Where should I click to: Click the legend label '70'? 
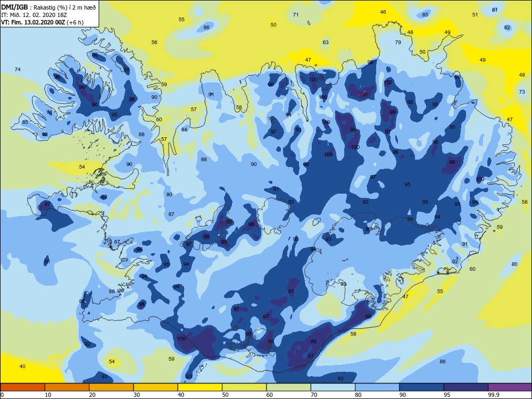(313, 395)
